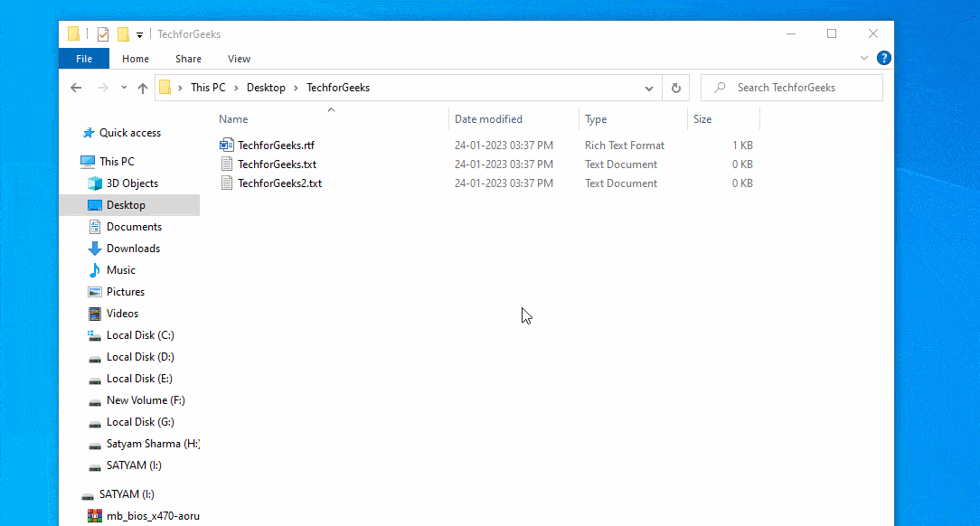This screenshot has height=526, width=980.
Task: Switch to the Home ribbon tab
Action: pyautogui.click(x=136, y=59)
